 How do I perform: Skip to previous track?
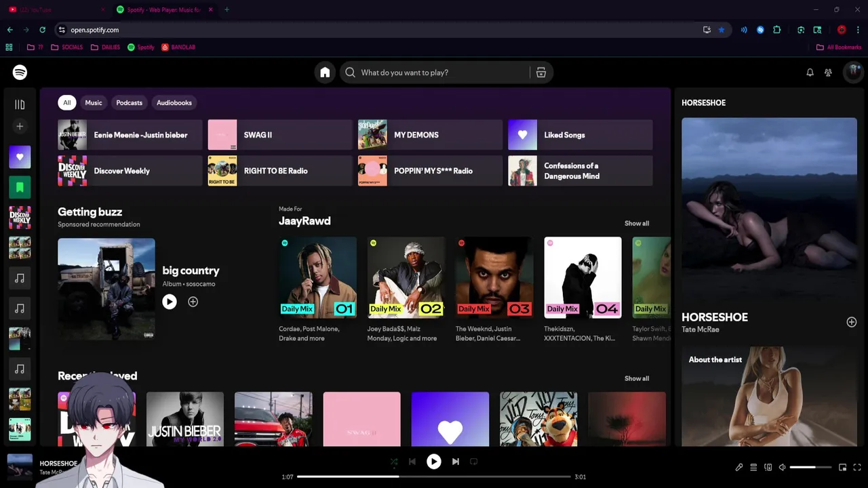click(412, 462)
